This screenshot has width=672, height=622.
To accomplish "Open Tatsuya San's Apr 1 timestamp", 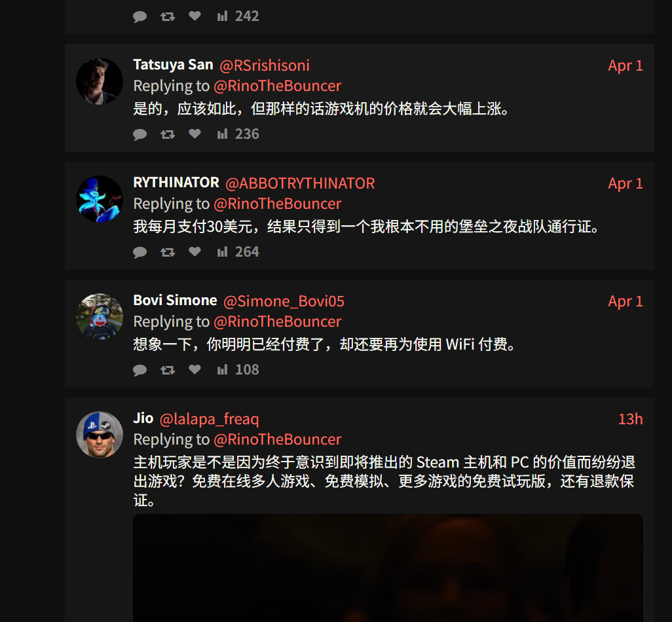I will click(x=625, y=65).
